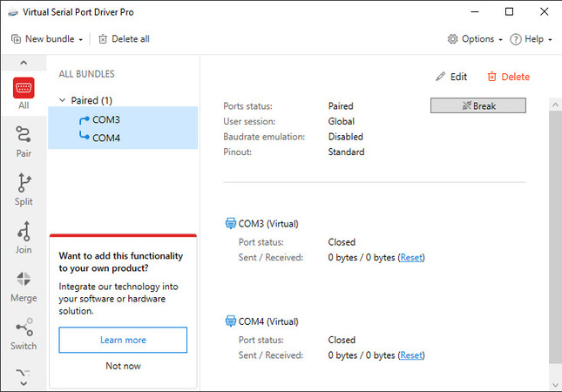Click the Learn more button
562x392 pixels.
pos(123,340)
